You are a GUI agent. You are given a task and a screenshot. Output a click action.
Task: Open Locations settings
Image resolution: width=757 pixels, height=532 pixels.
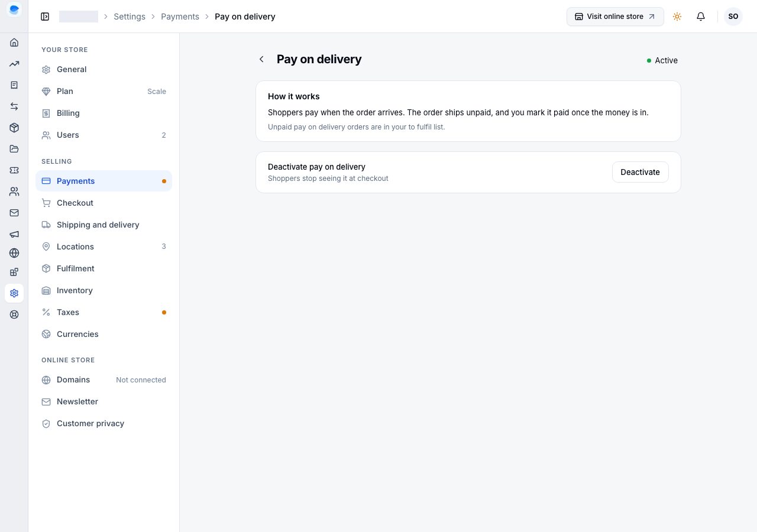(104, 246)
